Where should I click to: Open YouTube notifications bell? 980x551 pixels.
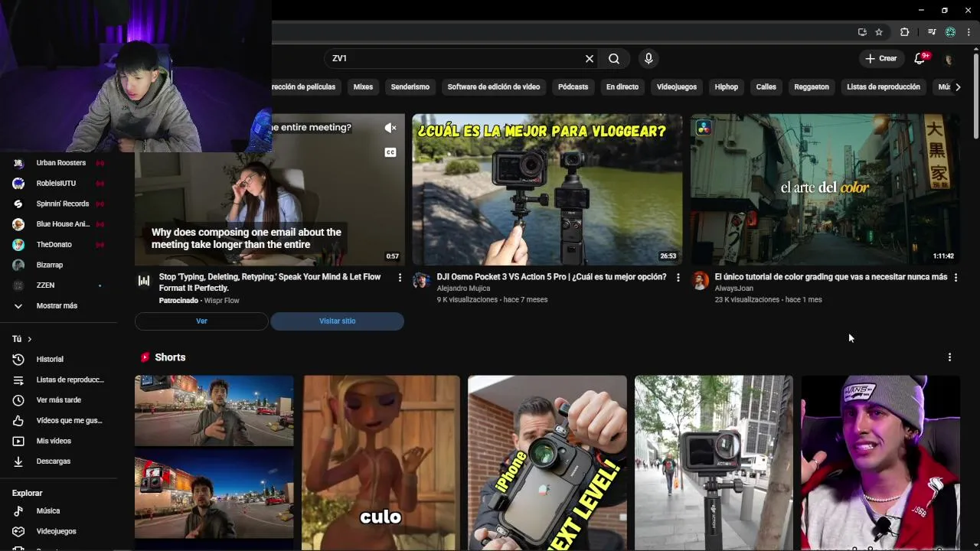[920, 59]
